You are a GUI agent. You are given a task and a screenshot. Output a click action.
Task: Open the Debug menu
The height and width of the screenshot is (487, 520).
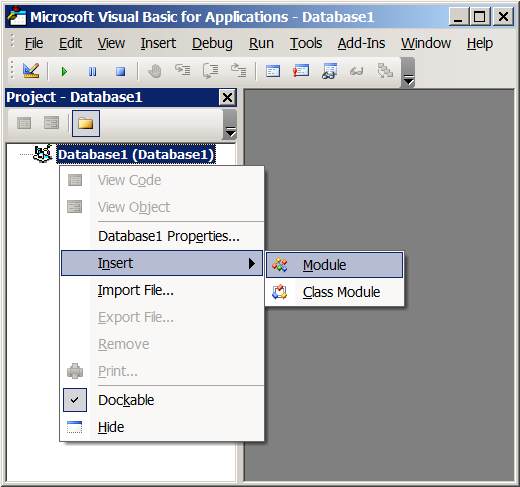coord(212,43)
